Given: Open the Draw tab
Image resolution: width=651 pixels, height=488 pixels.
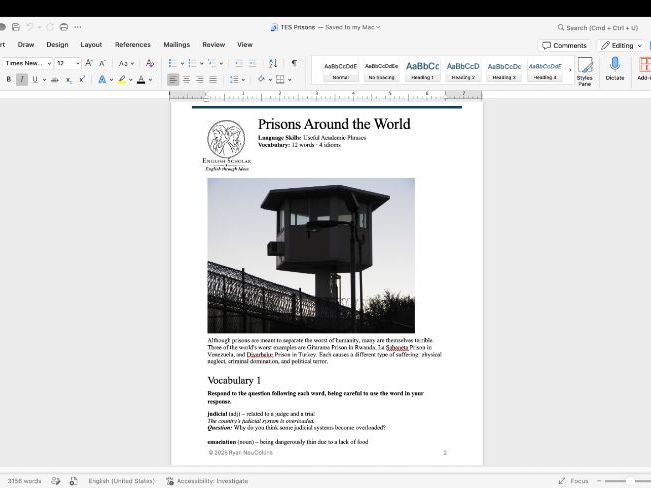Looking at the screenshot, I should coord(26,44).
